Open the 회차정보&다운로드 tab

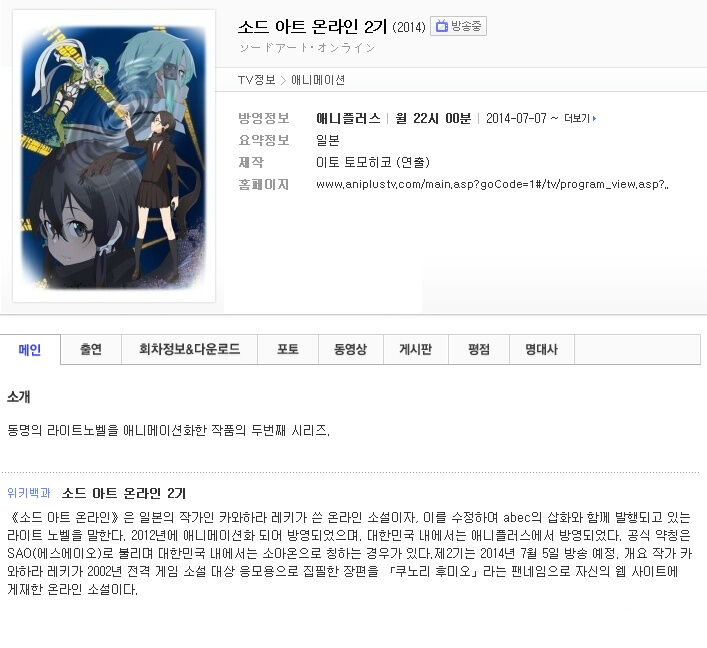click(189, 349)
